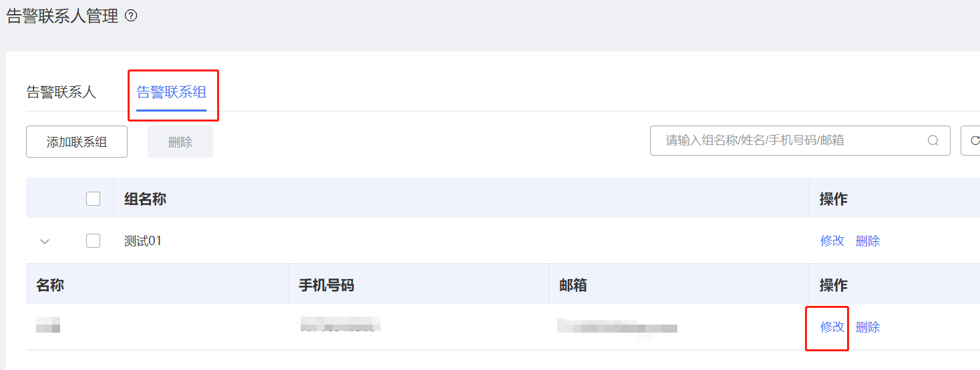Select the 告警联系组 tab
The image size is (980, 370).
[x=172, y=92]
